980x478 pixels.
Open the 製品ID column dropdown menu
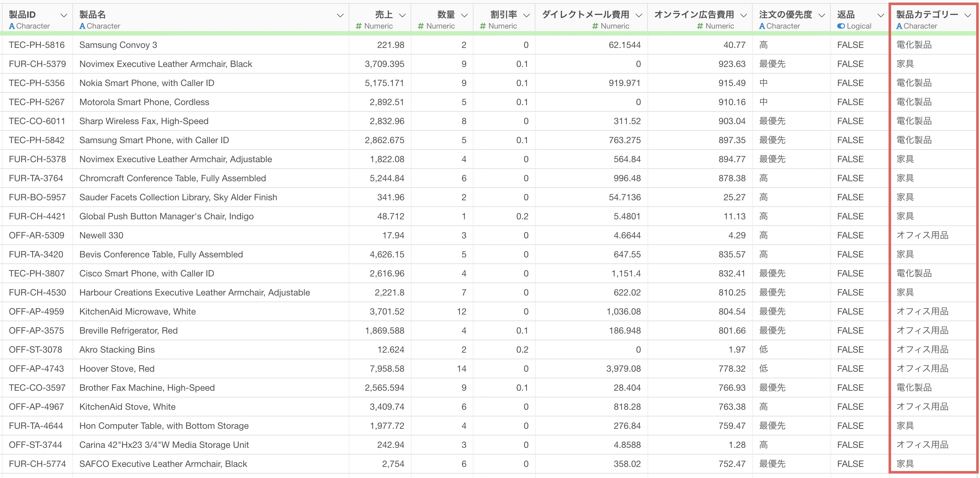coord(64,15)
